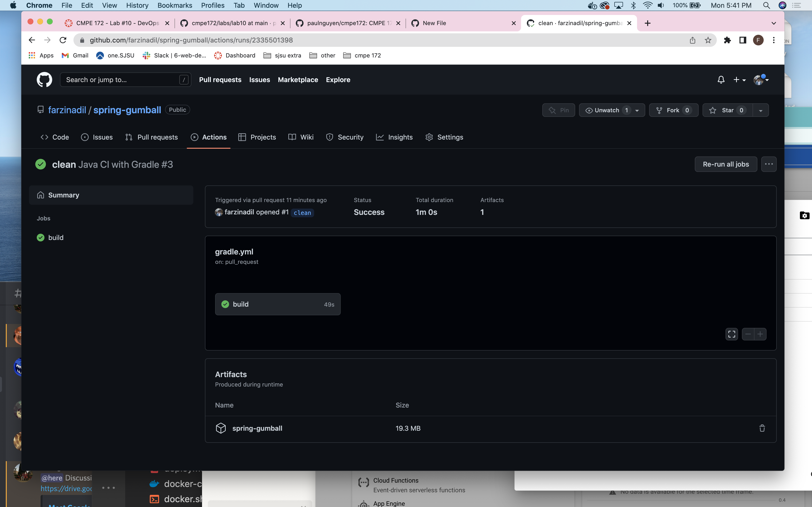Open the spring-gumball artifact link
Image resolution: width=812 pixels, height=507 pixels.
[257, 428]
